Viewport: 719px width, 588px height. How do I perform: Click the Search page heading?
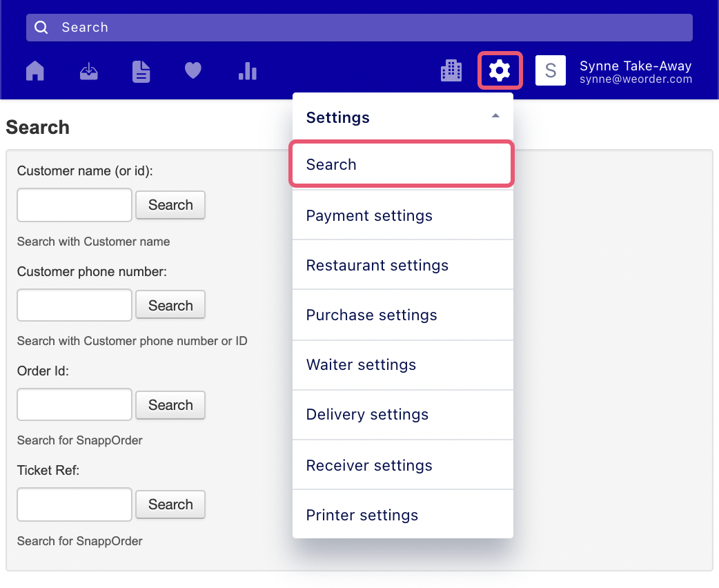[x=37, y=128]
